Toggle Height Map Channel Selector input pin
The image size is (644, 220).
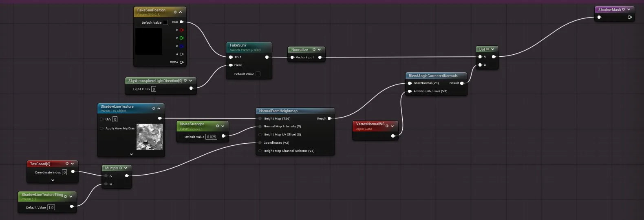pyautogui.click(x=260, y=151)
